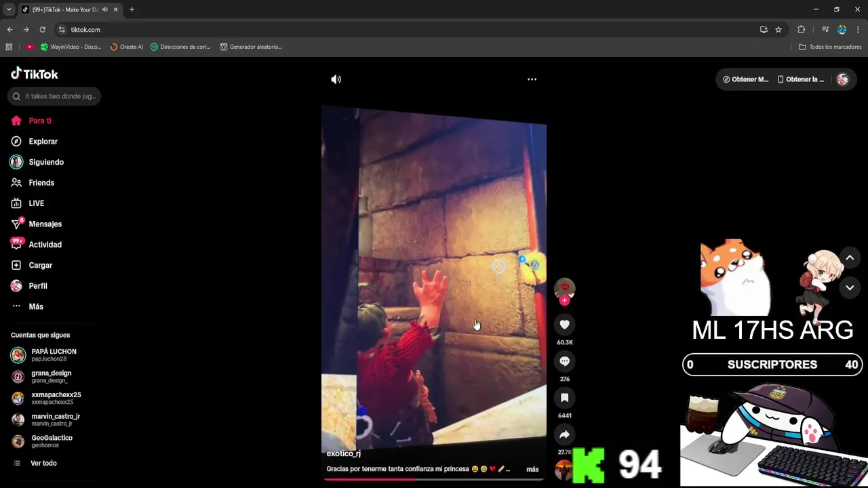868x488 pixels.
Task: Open Chrome three-dot menu
Action: click(x=859, y=30)
